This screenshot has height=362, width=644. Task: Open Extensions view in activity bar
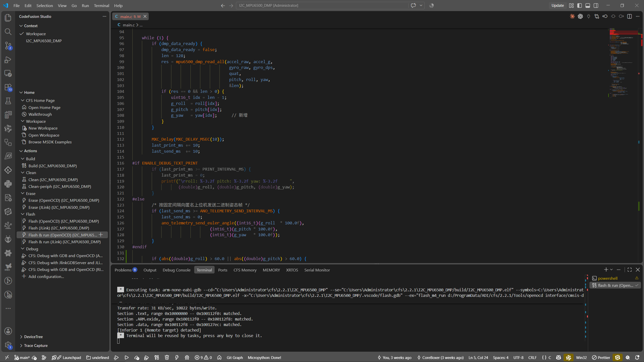point(8,87)
